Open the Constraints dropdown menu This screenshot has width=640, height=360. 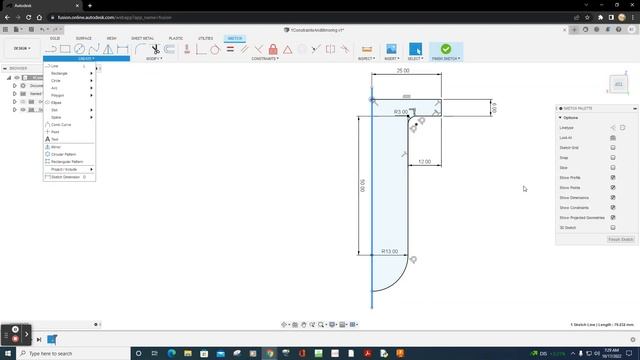point(265,59)
